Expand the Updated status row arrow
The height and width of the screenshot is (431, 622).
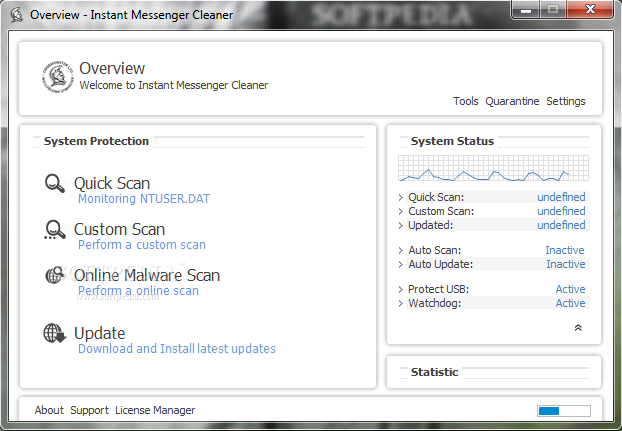(x=401, y=225)
